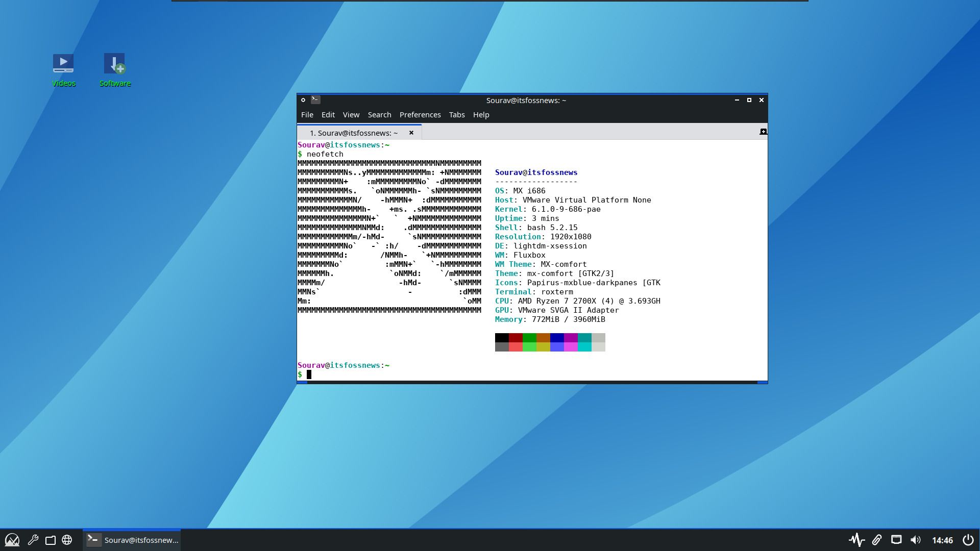Open the Edit menu
This screenshot has height=551, width=980.
328,115
